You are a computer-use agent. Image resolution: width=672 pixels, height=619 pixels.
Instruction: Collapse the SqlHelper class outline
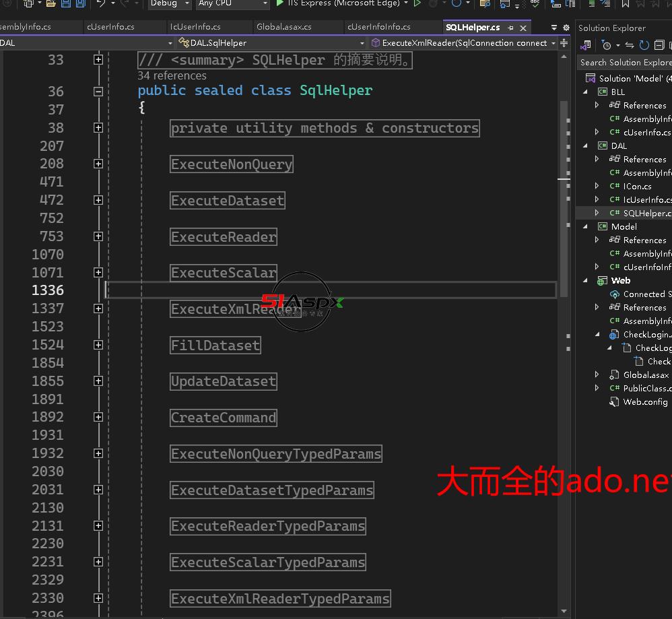(x=98, y=91)
